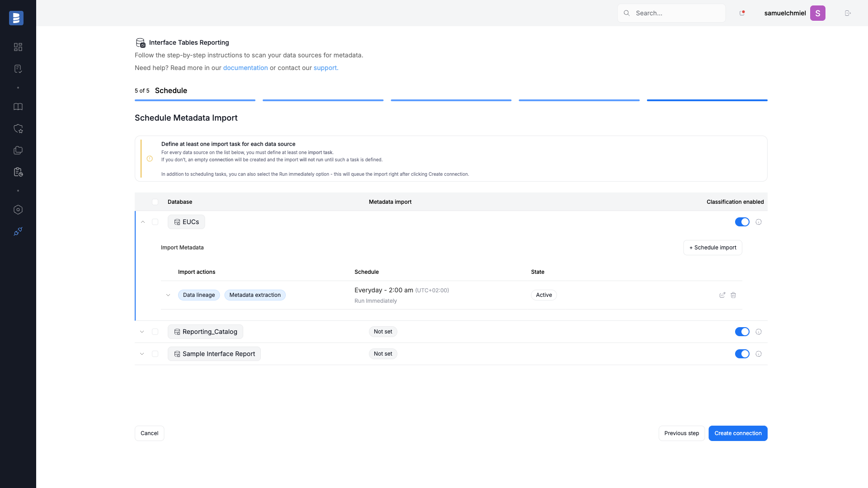
Task: Toggle classification for EUCs
Action: (742, 222)
